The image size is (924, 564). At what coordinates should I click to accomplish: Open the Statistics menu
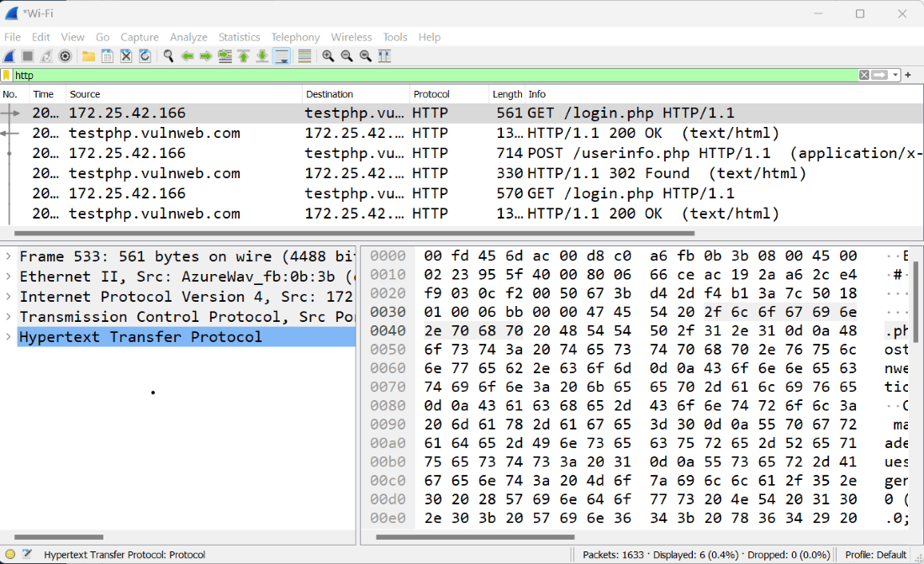click(239, 37)
